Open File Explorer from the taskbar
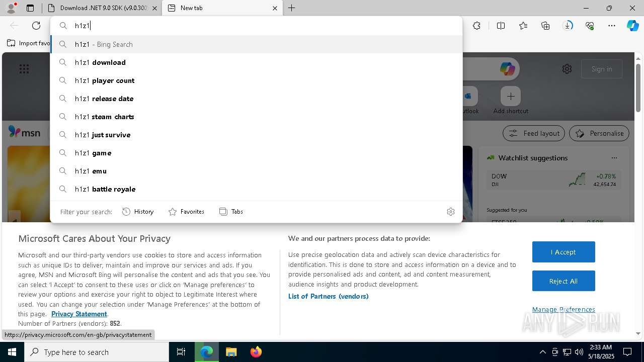The height and width of the screenshot is (362, 644). (x=231, y=352)
